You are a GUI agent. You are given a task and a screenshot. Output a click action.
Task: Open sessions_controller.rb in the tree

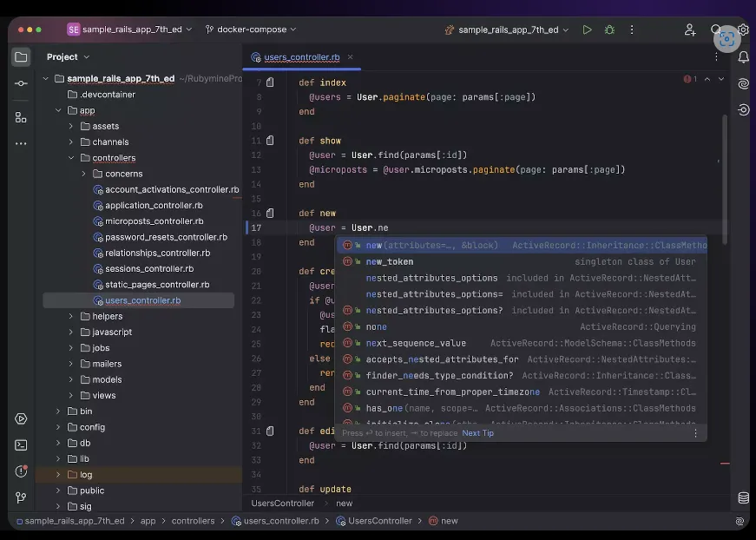coord(143,269)
